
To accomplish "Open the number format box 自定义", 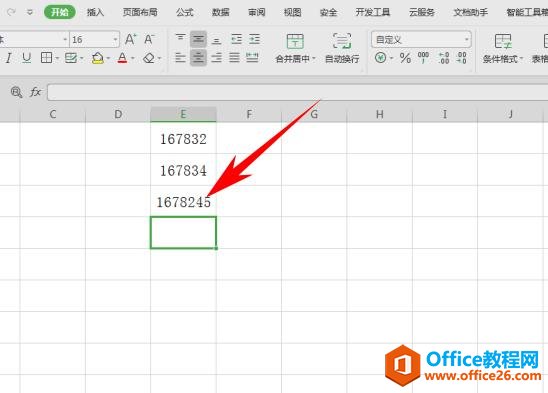I will pyautogui.click(x=421, y=39).
